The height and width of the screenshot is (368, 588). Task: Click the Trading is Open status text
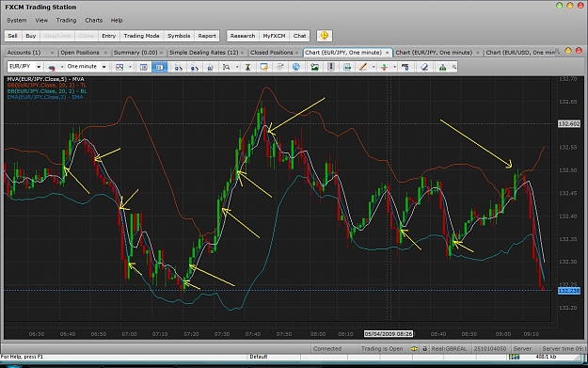pos(382,348)
